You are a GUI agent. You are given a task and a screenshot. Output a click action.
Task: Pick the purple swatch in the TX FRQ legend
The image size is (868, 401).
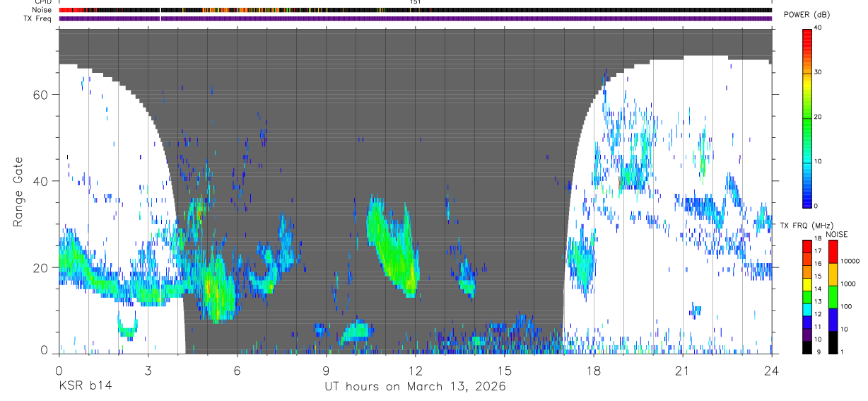point(807,335)
